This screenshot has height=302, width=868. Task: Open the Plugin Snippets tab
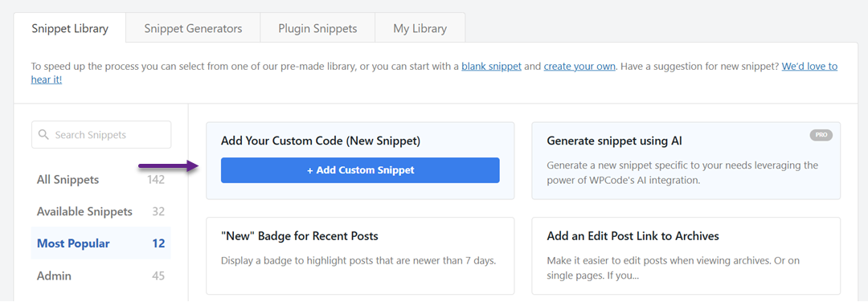pos(317,28)
